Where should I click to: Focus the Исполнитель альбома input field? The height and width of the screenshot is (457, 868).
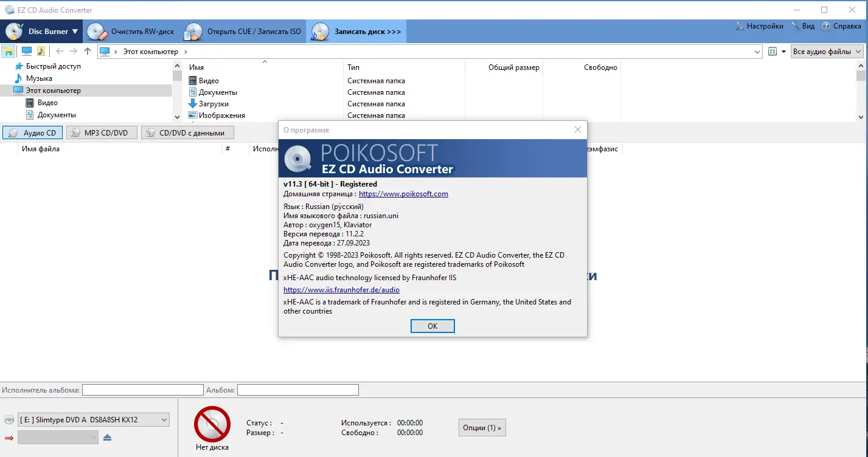pyautogui.click(x=143, y=390)
